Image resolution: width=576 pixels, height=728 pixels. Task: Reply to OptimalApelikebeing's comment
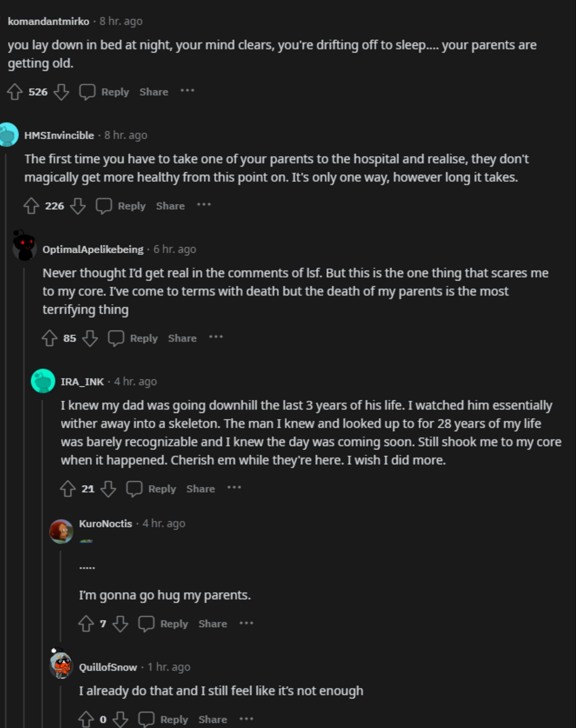tap(144, 338)
